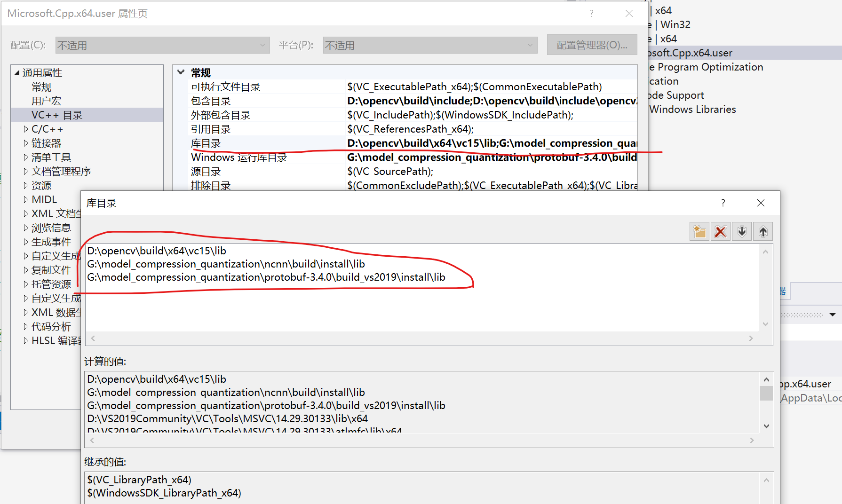842x504 pixels.
Task: Expand 复制文件 tree node
Action: pos(26,270)
